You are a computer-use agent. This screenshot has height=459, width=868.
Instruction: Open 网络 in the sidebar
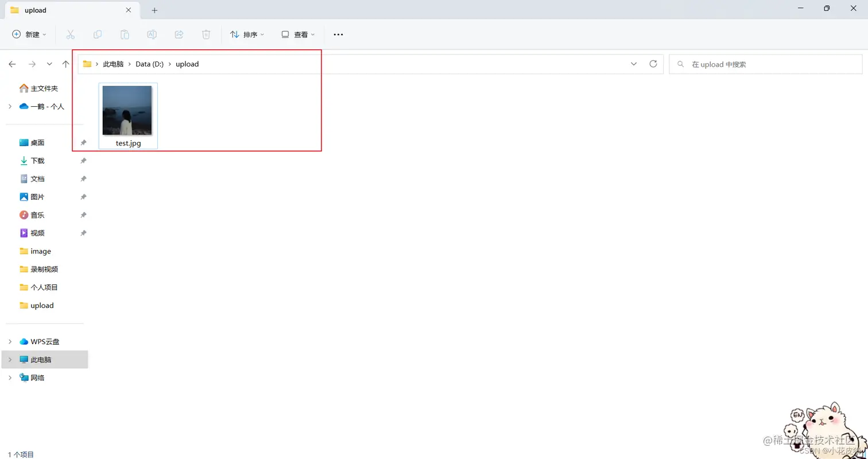click(32, 377)
